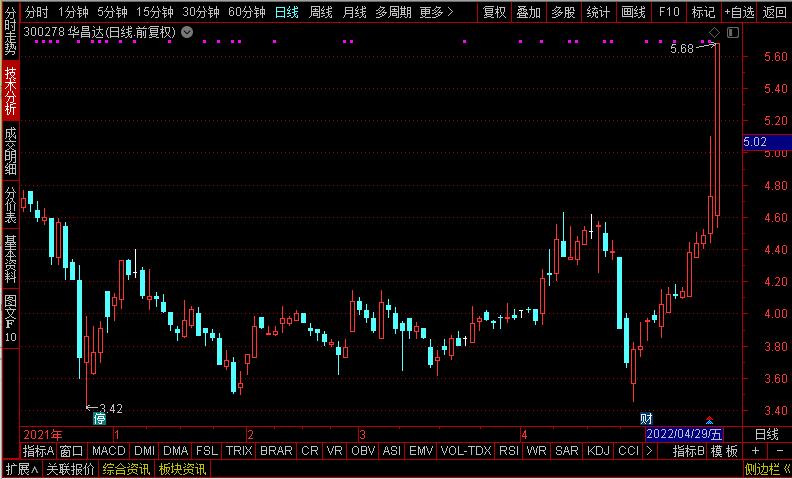Open 图文F10 sidebar tab
The image size is (792, 479).
[x=11, y=317]
